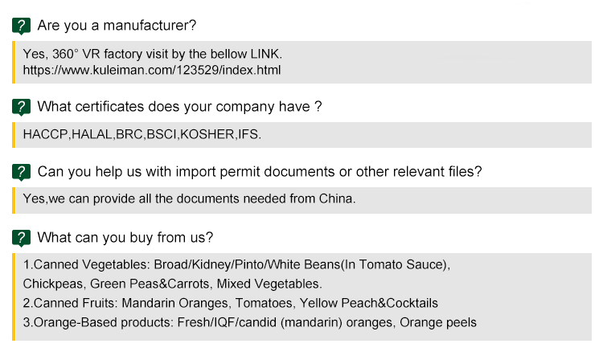The image size is (603, 364).
Task: Click the Canned Fruits list line
Action: point(230,303)
